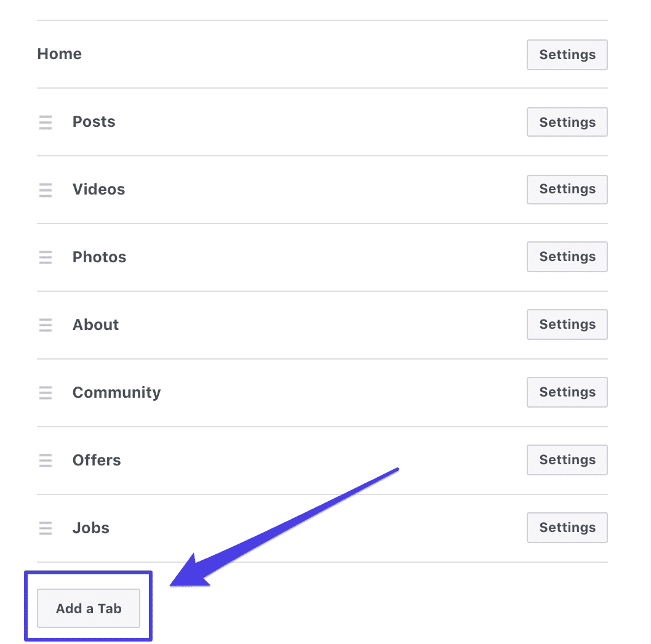The width and height of the screenshot is (651, 644).
Task: Open Settings for the Jobs tab
Action: coord(567,528)
